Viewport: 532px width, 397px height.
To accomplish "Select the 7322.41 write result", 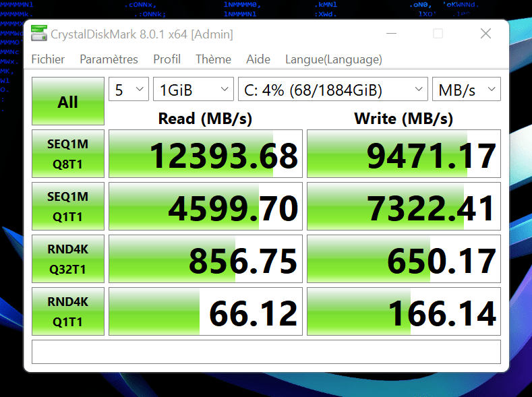I will (x=404, y=206).
